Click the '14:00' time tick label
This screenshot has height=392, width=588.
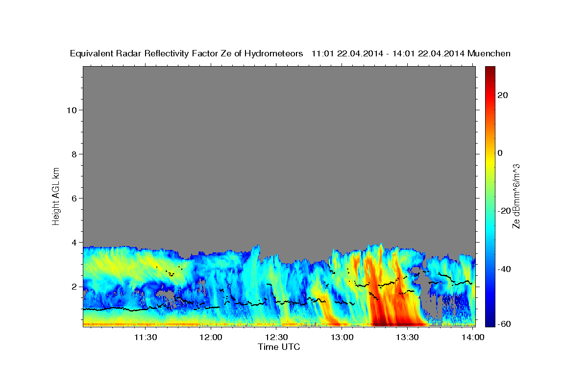pos(473,337)
